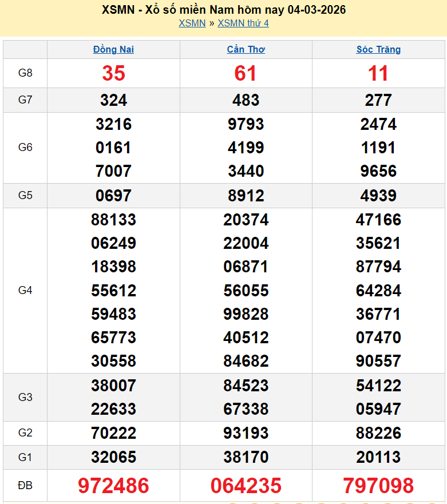Click the G4 row label
The width and height of the screenshot is (447, 504).
(25, 290)
